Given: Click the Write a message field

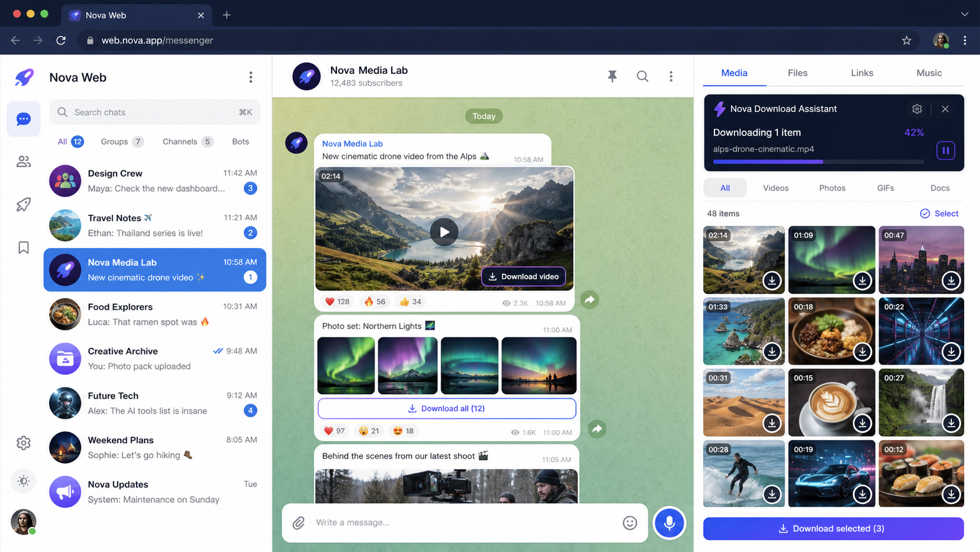Looking at the screenshot, I should (463, 523).
